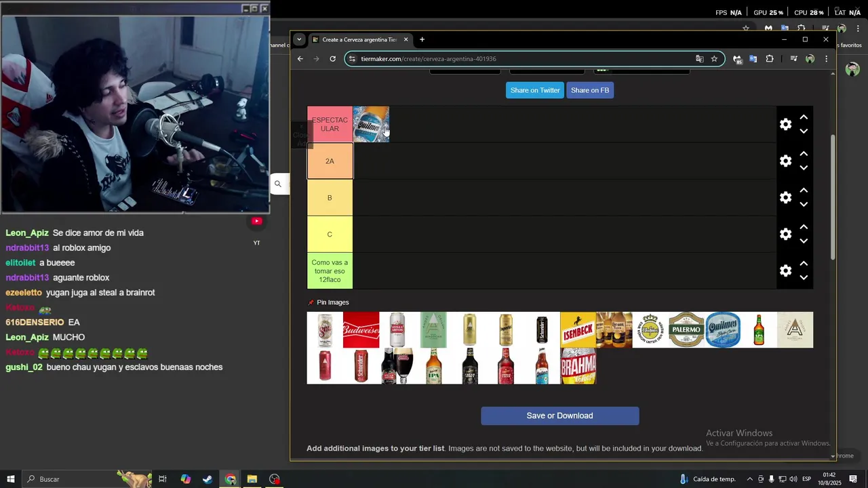The width and height of the screenshot is (868, 488).
Task: Select the APA bottle image
Action: [759, 330]
